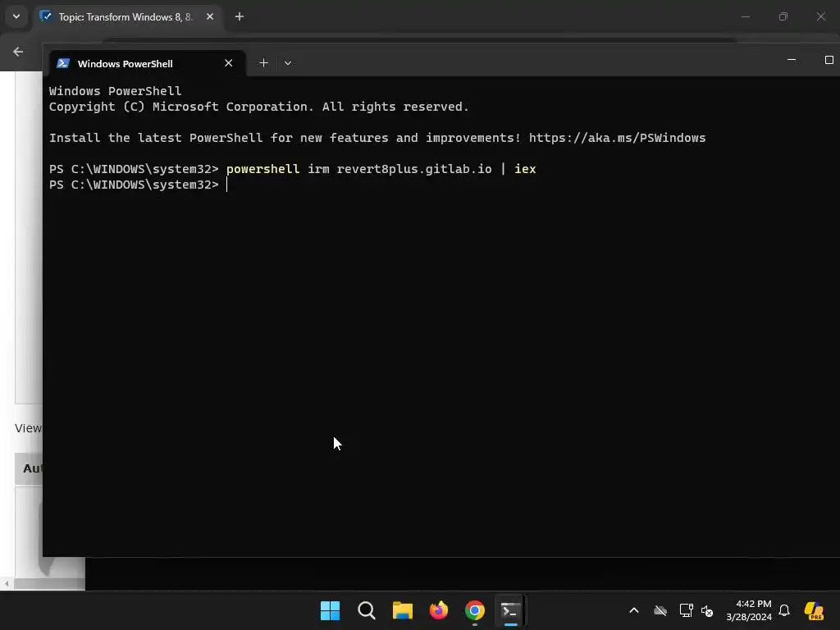Click the text 'powershell irm revert8plus.gitlab.io'
Screen dimensions: 840x630
click(359, 169)
